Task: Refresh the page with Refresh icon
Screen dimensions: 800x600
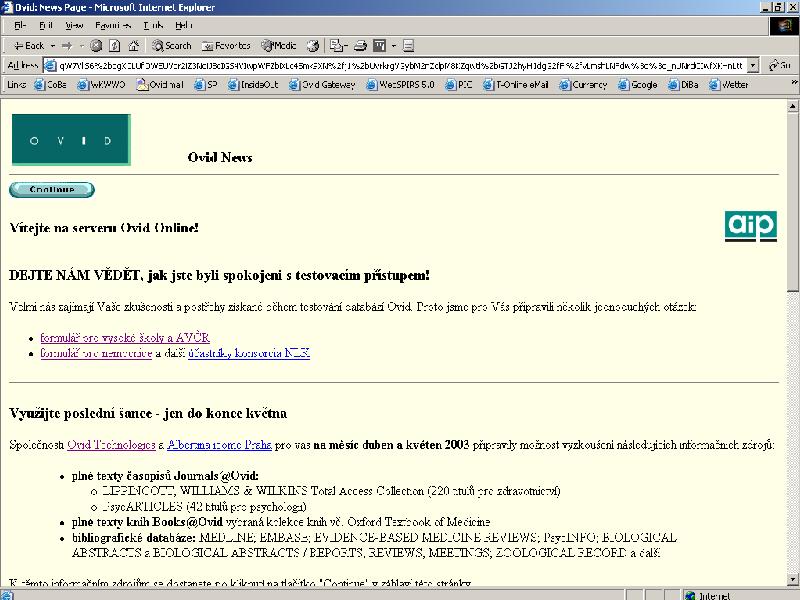Action: click(115, 46)
